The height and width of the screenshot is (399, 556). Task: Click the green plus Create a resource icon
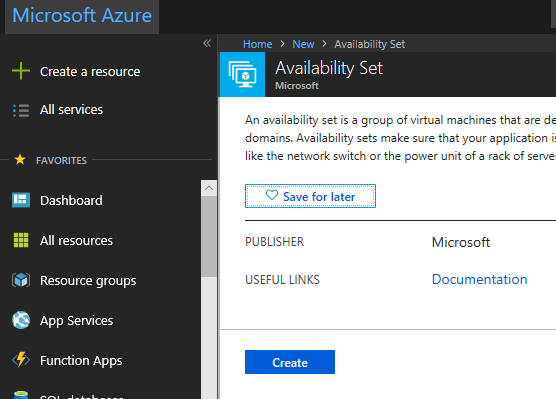[x=21, y=71]
